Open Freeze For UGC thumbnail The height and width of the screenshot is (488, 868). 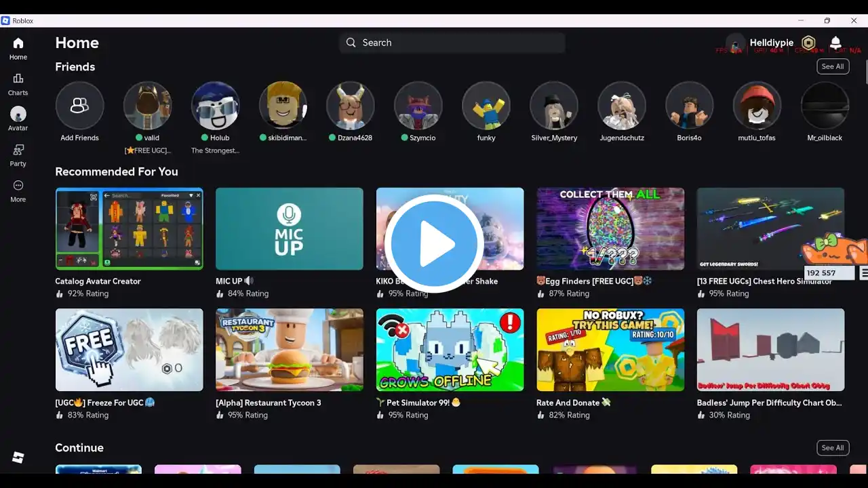(129, 350)
